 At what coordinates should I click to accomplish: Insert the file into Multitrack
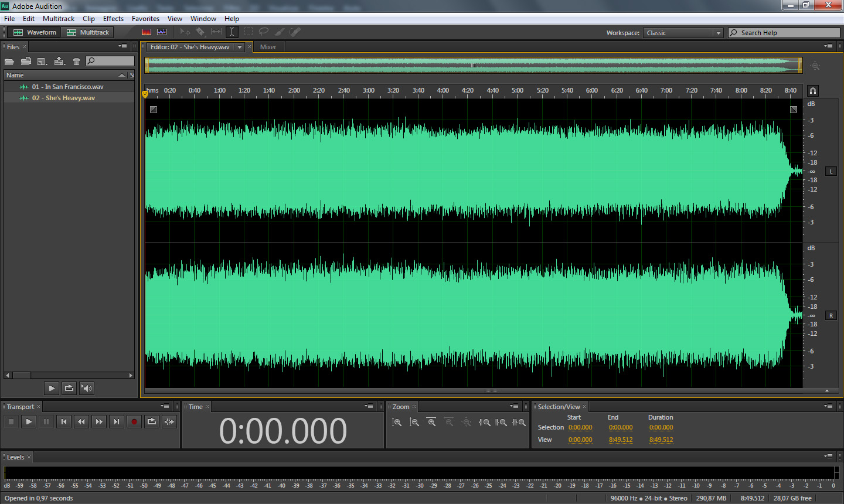click(59, 61)
